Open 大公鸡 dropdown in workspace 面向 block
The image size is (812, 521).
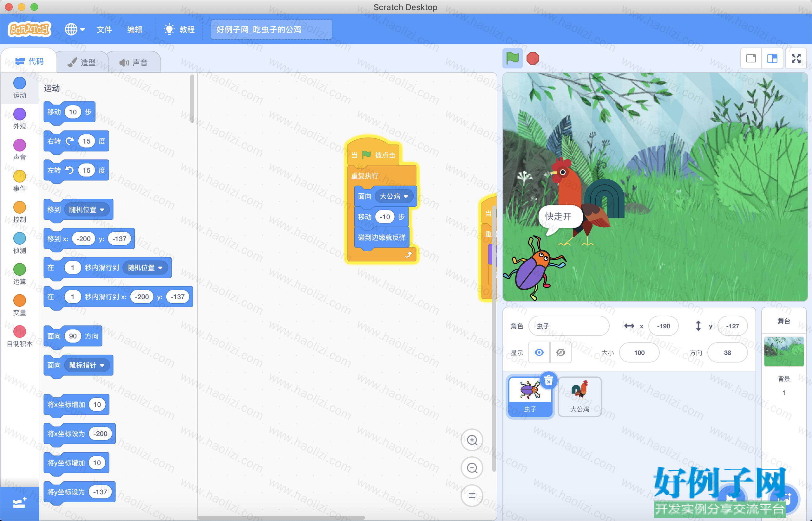coord(394,196)
